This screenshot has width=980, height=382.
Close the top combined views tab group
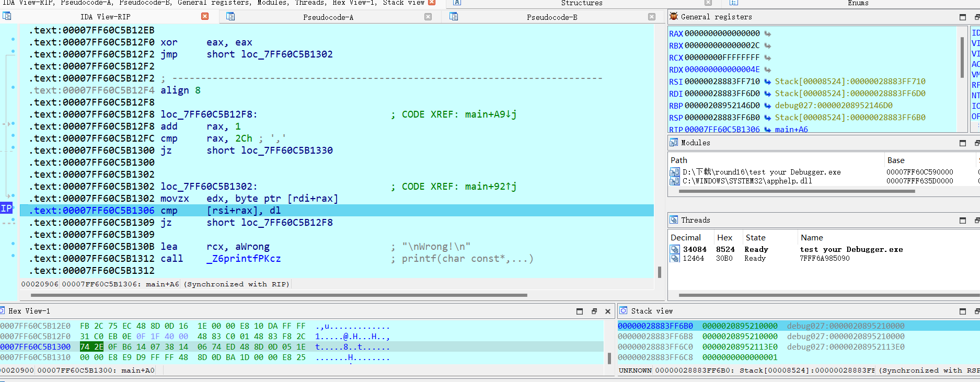pos(432,3)
